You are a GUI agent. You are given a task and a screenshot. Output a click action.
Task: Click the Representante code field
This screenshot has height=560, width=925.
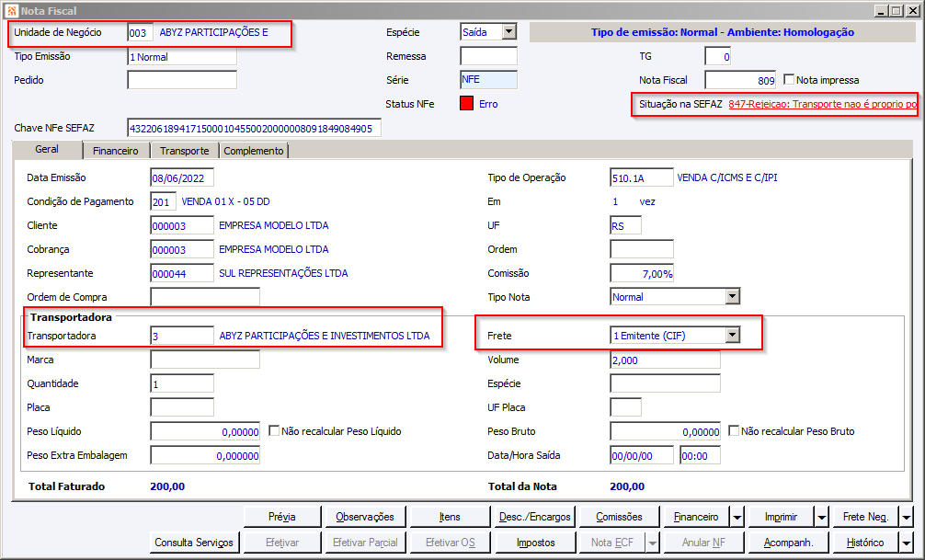pyautogui.click(x=182, y=273)
